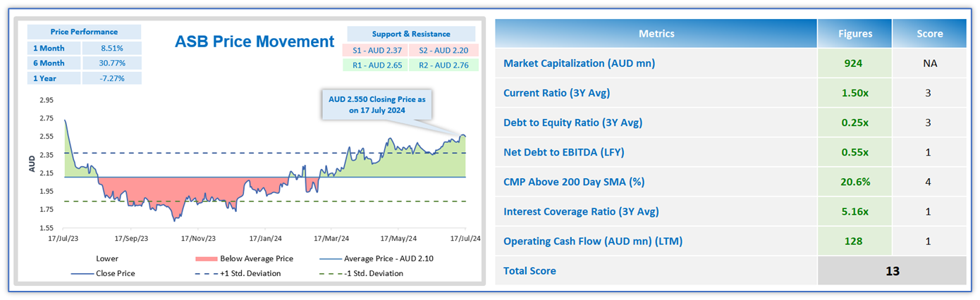Screen dimensions: 980x300
Task: Click the total score value 13
Action: 892,270
